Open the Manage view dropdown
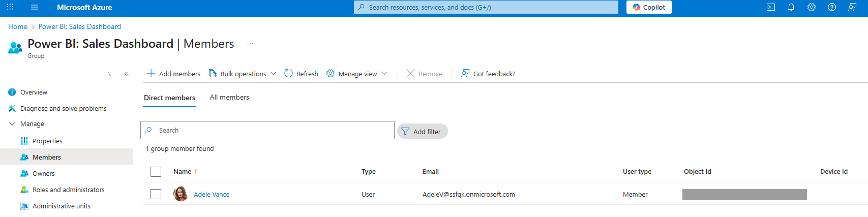 pyautogui.click(x=357, y=74)
